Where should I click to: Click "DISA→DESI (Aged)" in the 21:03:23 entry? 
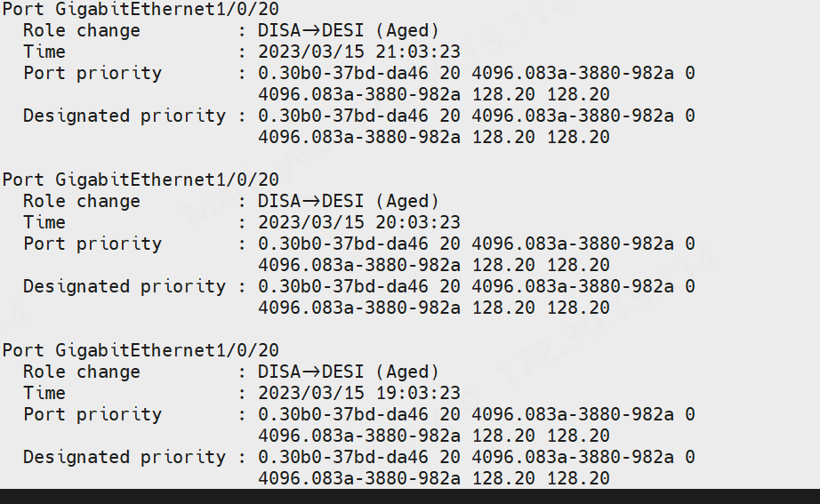(x=349, y=30)
